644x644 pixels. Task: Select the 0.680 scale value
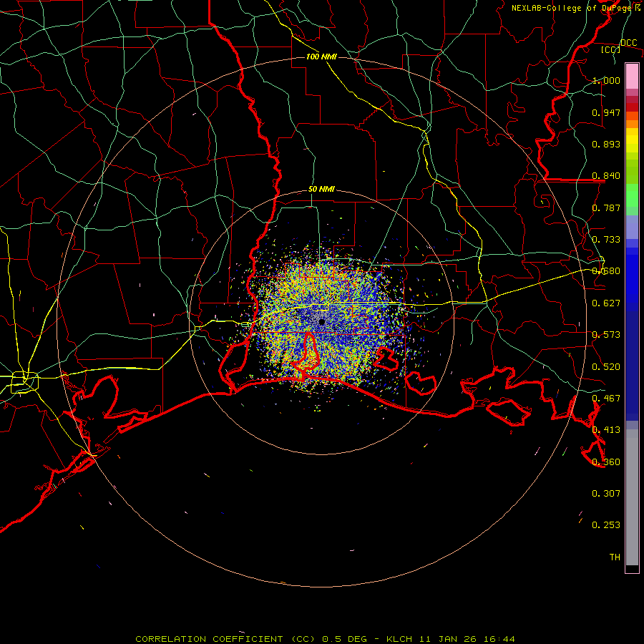point(606,271)
